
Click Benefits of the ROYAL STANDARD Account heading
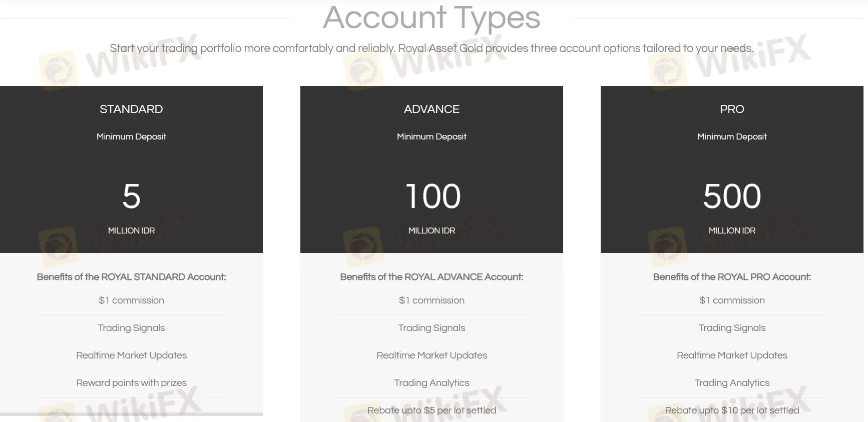click(131, 277)
